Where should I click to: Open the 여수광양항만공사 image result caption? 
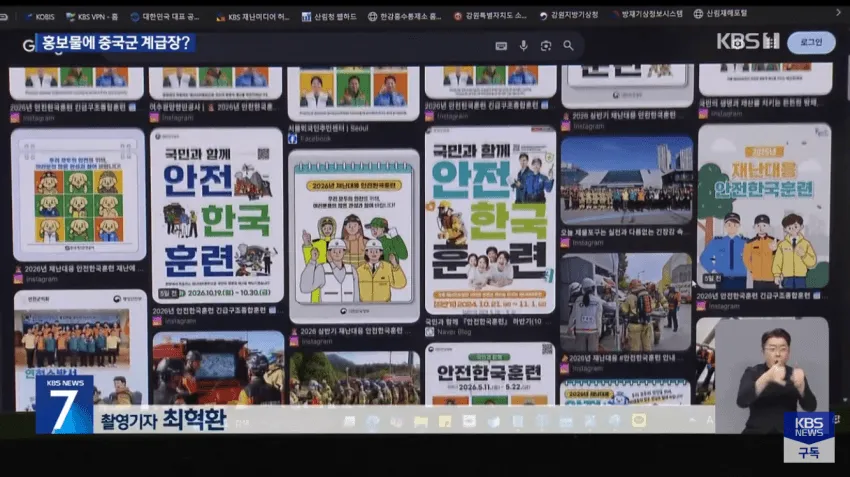pos(212,107)
